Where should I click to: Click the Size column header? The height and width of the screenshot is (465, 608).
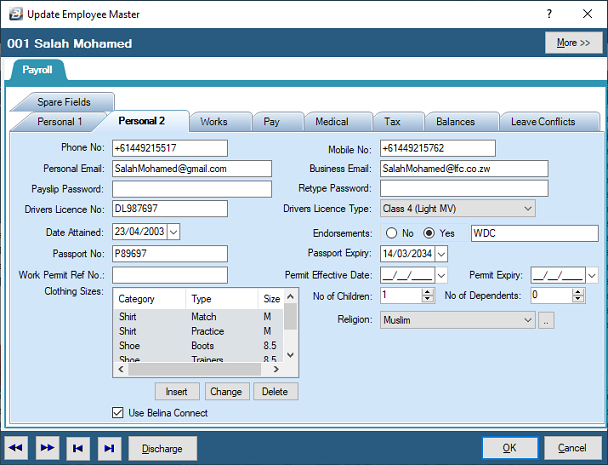pyautogui.click(x=271, y=299)
